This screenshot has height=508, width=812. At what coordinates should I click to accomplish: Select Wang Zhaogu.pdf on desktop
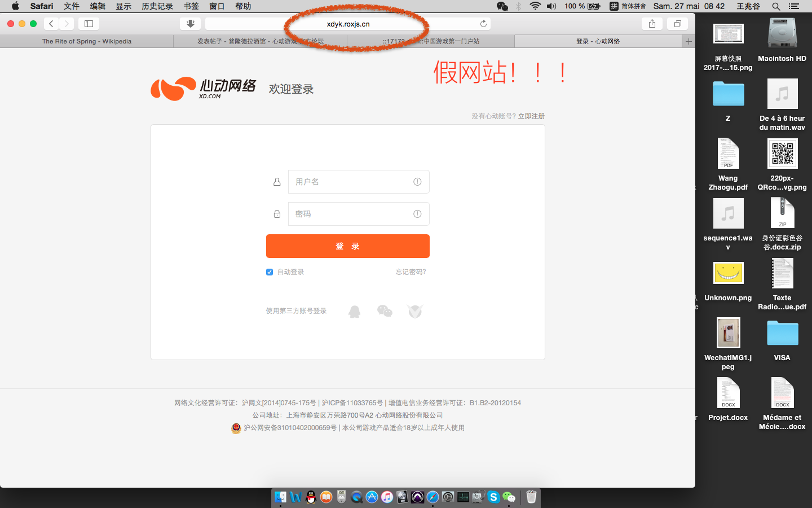(x=728, y=154)
